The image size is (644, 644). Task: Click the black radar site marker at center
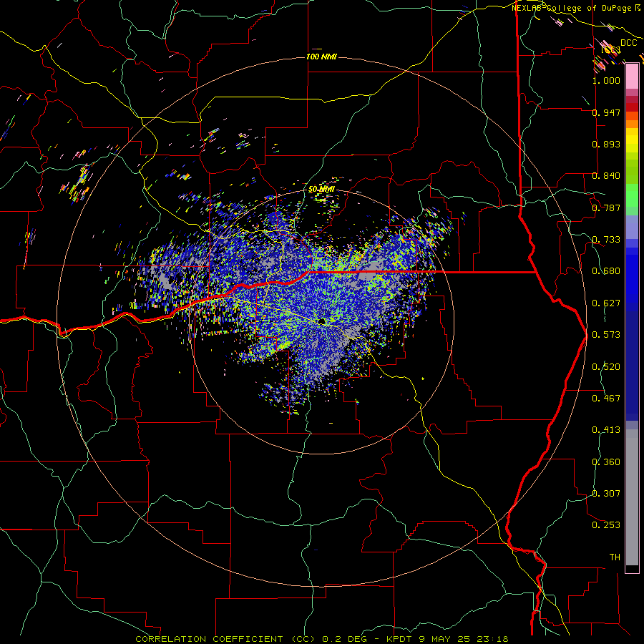click(322, 321)
